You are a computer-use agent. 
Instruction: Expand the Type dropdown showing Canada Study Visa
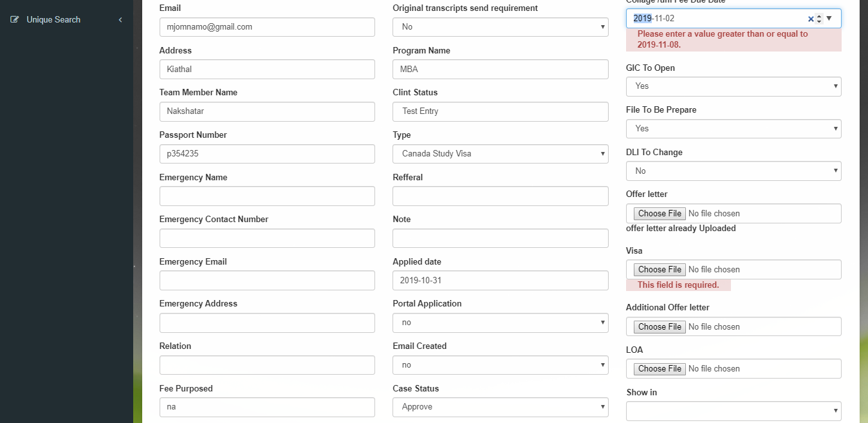[501, 154]
